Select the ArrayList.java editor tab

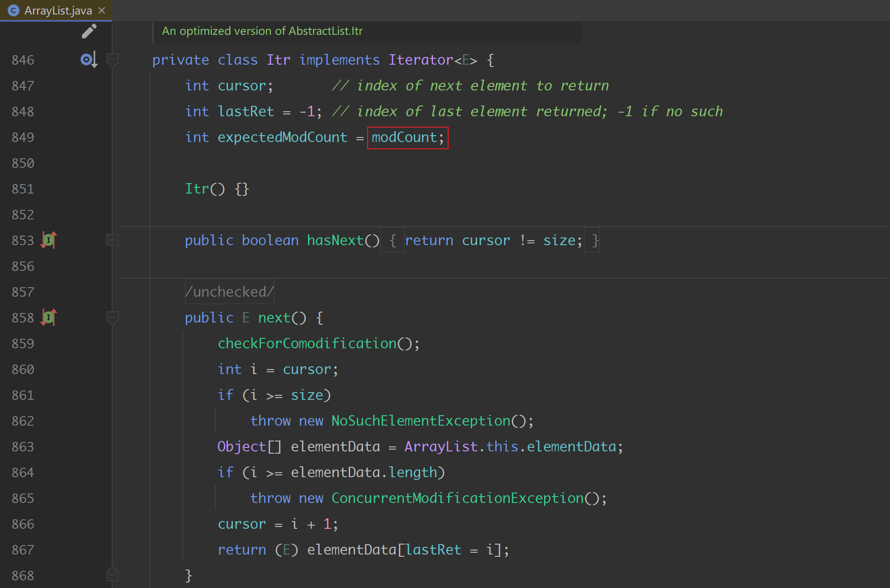(x=58, y=10)
